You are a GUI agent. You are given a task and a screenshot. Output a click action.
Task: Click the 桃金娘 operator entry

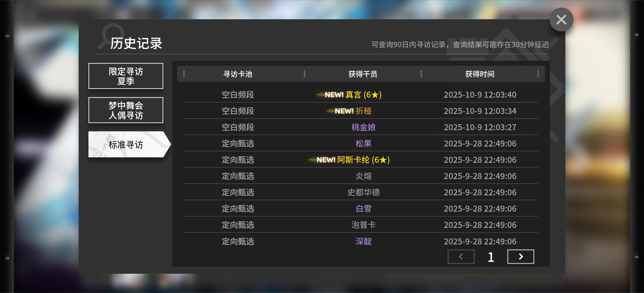point(363,127)
